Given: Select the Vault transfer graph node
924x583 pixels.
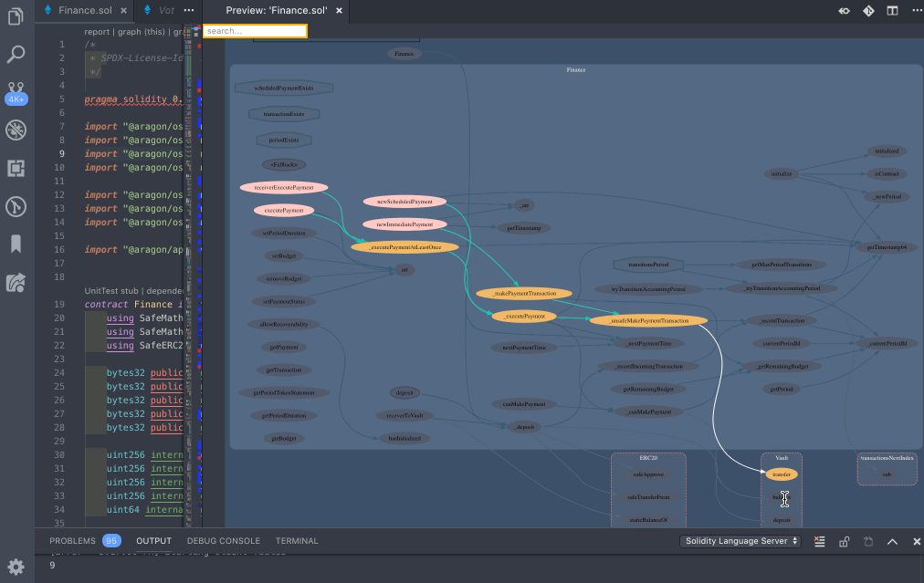Looking at the screenshot, I should [x=782, y=474].
